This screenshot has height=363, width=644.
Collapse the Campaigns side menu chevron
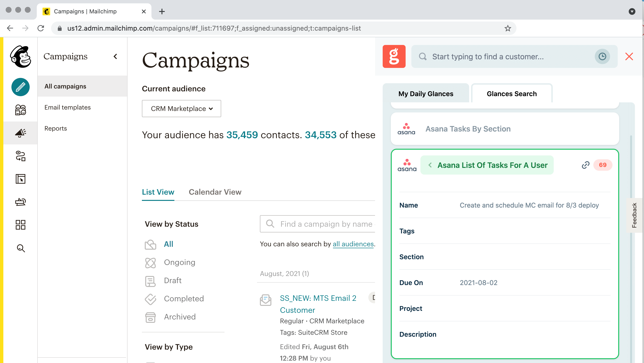[115, 57]
